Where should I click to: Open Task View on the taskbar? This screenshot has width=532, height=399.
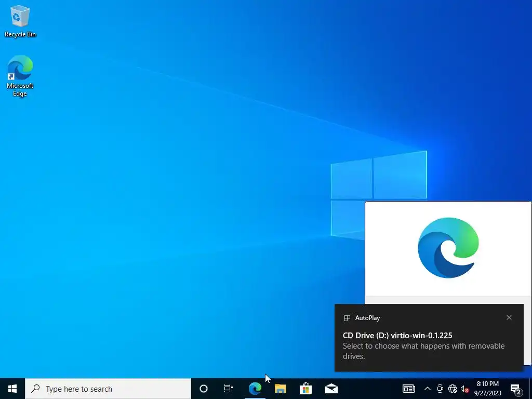tap(229, 389)
